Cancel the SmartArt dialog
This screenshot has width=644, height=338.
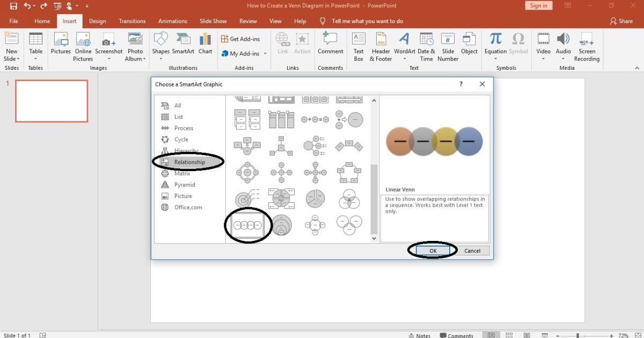pos(472,250)
